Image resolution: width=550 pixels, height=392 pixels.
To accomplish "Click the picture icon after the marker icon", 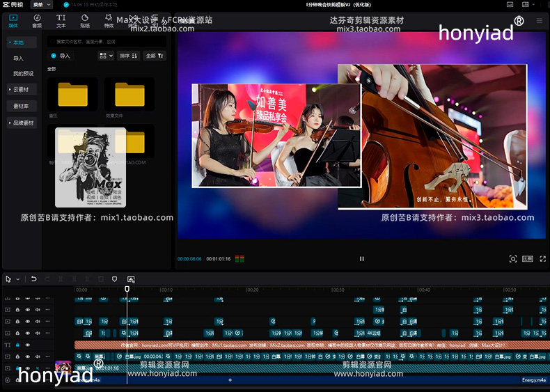I will tap(131, 279).
